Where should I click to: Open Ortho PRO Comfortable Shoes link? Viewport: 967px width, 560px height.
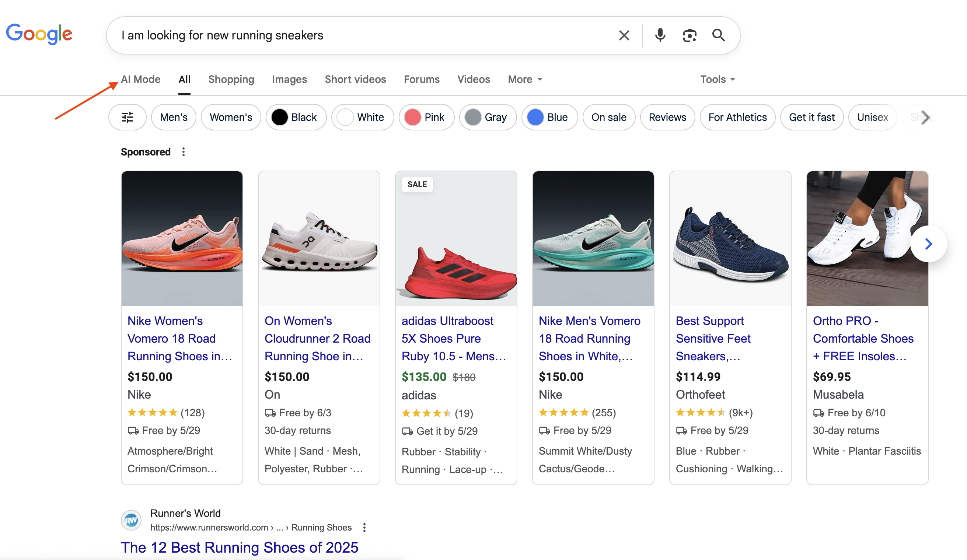click(863, 338)
